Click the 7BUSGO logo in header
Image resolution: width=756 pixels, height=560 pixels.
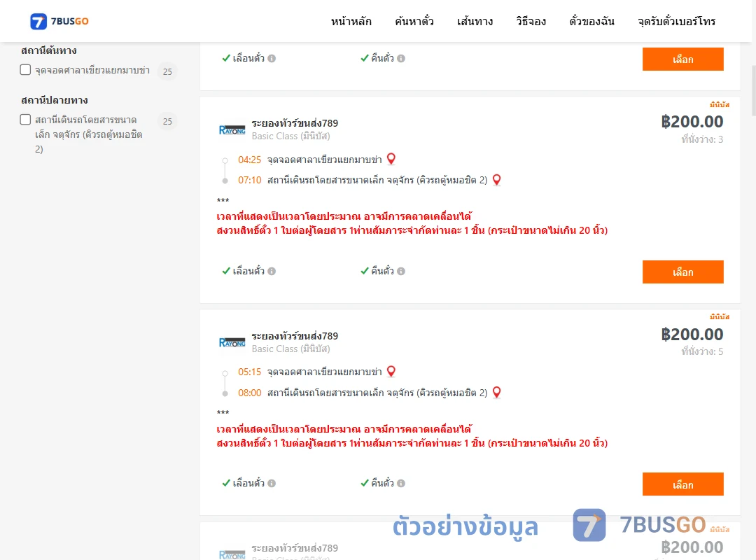[x=59, y=21]
